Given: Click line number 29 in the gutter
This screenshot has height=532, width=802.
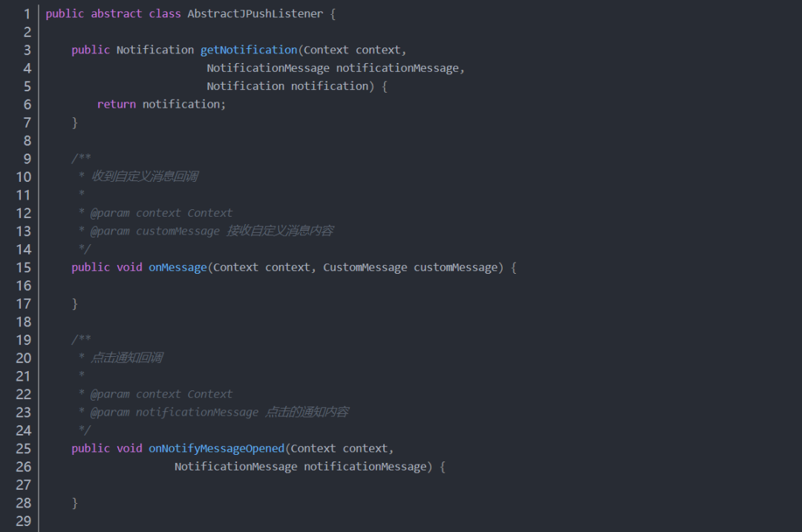Looking at the screenshot, I should (x=24, y=522).
